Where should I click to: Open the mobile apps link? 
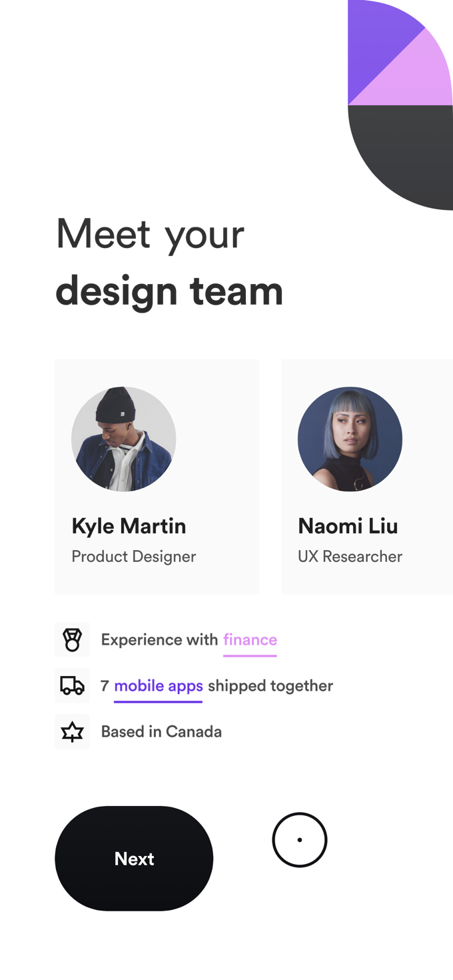click(x=158, y=685)
